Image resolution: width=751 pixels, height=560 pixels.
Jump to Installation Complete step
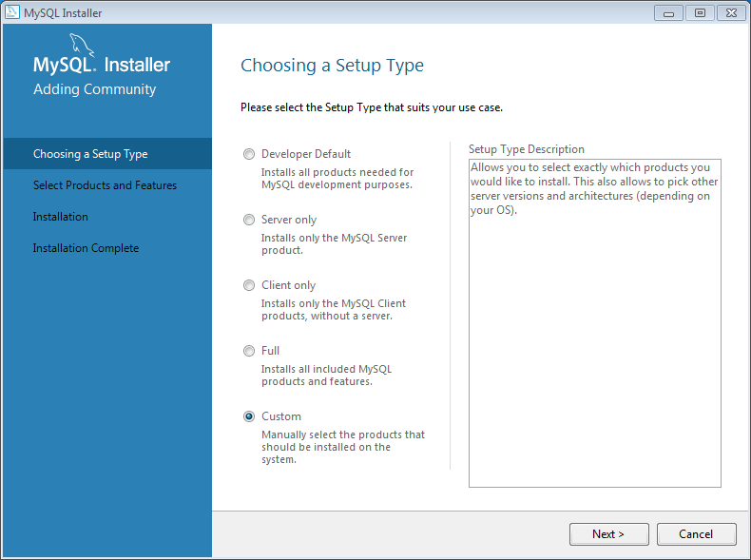pos(86,248)
